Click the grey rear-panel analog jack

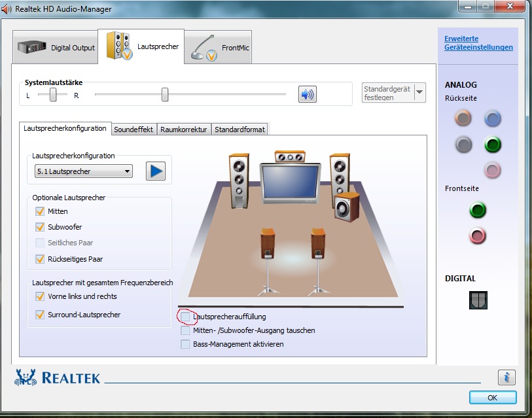463,144
